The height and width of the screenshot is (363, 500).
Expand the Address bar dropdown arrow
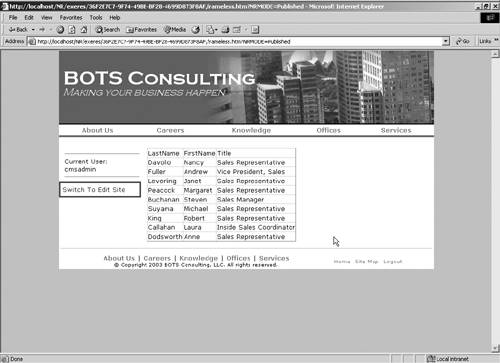click(x=446, y=42)
